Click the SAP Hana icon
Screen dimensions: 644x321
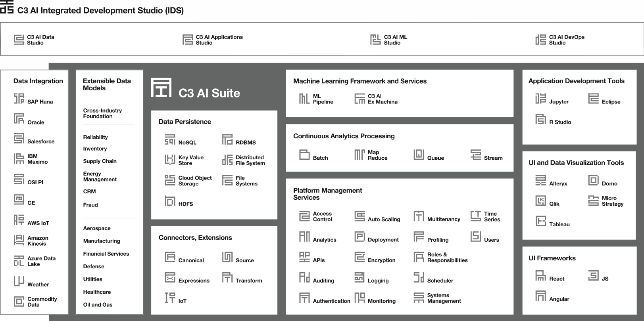click(x=19, y=98)
